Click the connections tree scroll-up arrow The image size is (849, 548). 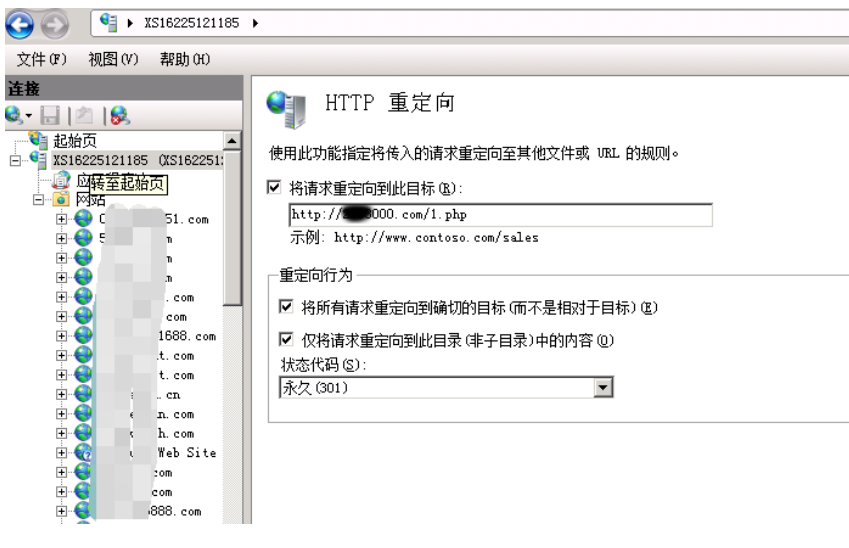point(233,142)
